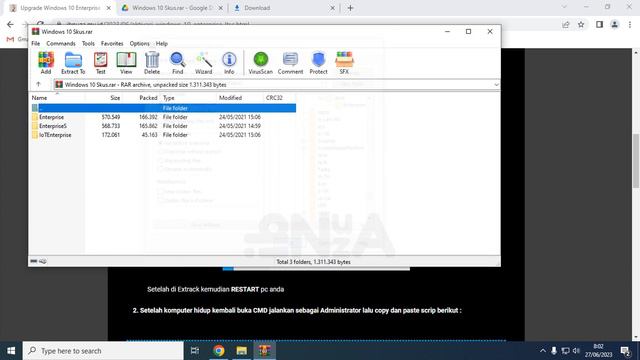The height and width of the screenshot is (360, 640).
Task: Open a new Chrome tab
Action: [x=350, y=8]
